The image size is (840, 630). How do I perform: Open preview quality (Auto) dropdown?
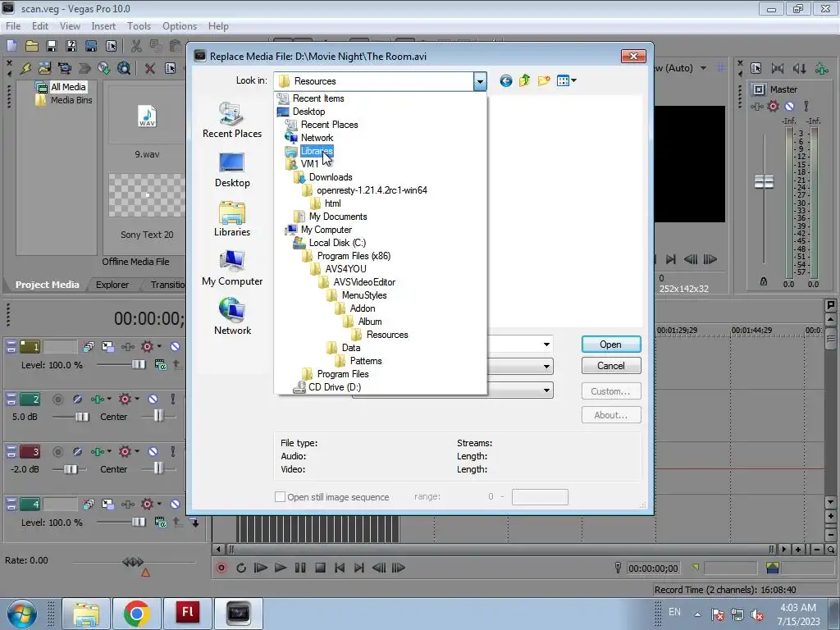(703, 68)
